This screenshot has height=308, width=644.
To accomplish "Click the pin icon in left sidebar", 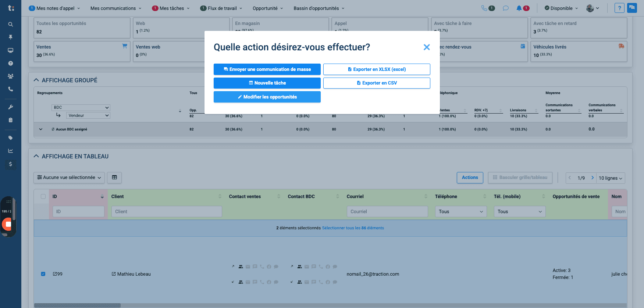I will pyautogui.click(x=11, y=37).
